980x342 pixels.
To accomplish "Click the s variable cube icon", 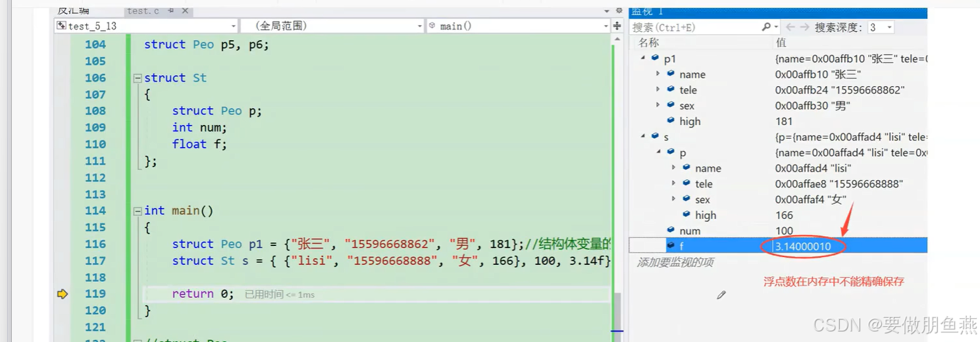I will (x=655, y=136).
